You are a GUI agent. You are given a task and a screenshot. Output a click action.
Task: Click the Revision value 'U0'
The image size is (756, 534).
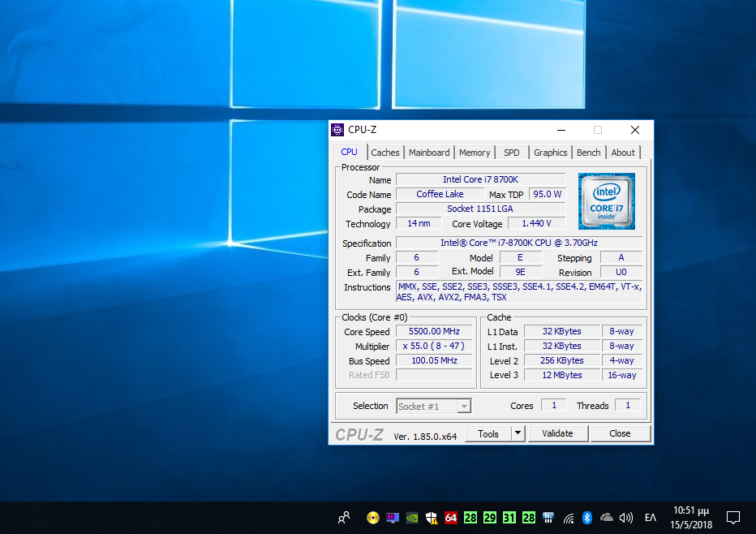tap(621, 272)
